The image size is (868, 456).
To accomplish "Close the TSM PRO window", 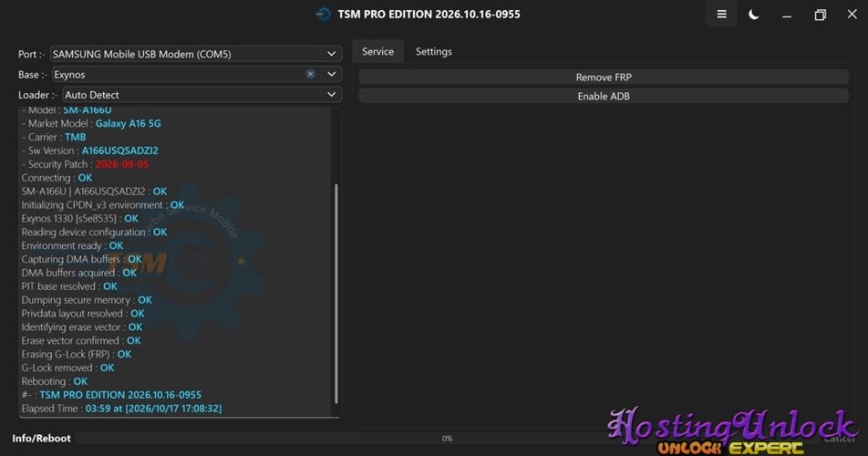I will [x=852, y=15].
